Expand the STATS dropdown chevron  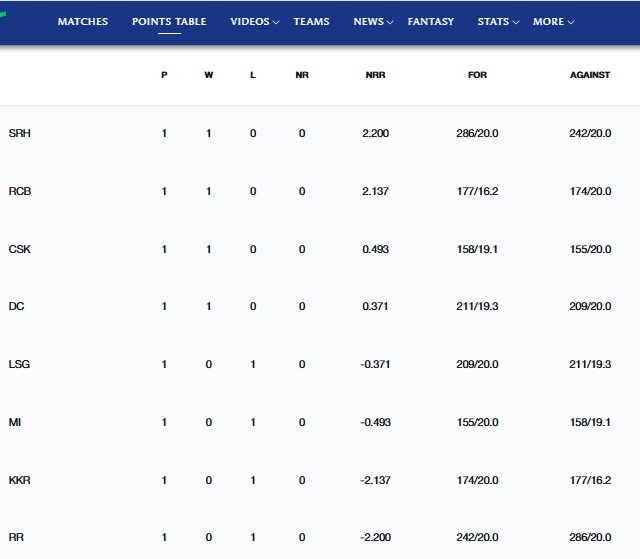coord(516,22)
